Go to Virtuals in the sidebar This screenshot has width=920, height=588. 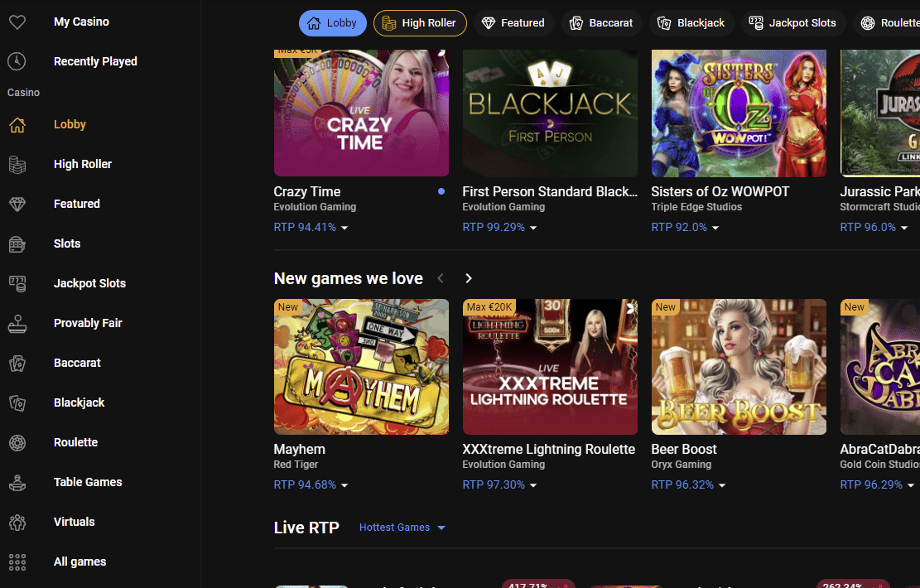pos(75,522)
